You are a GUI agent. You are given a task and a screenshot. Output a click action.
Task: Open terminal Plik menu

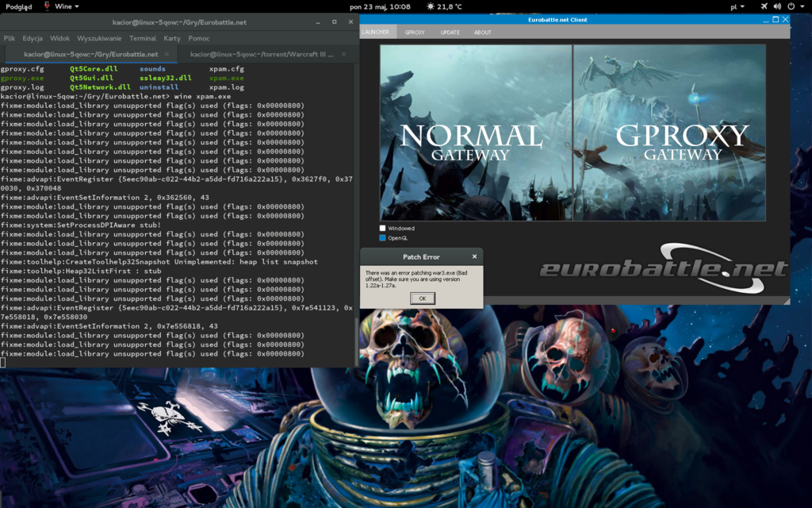[x=10, y=38]
